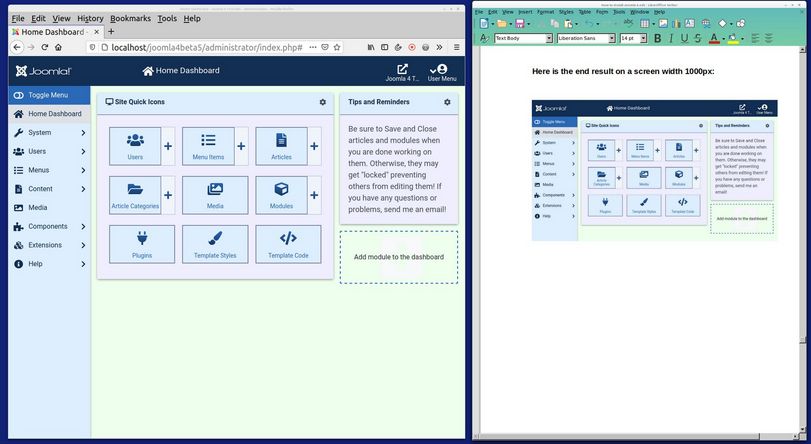
Task: Open the Writer Format menu
Action: point(545,12)
